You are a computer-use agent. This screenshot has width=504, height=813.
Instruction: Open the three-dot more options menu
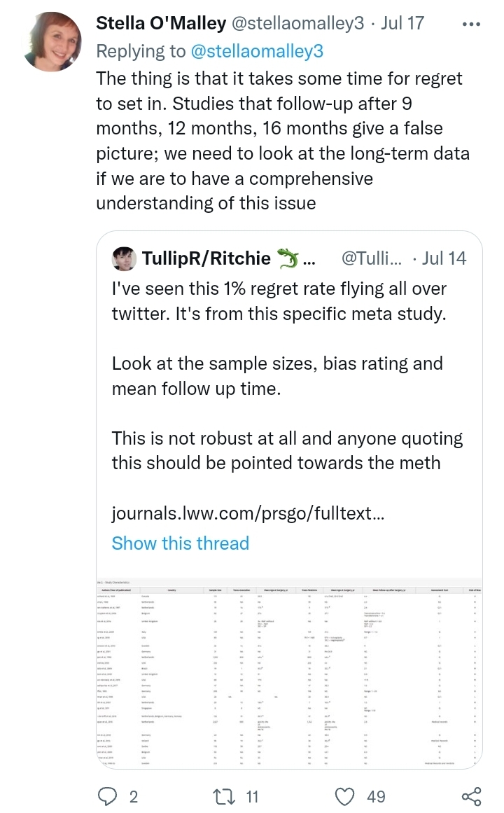point(472,23)
